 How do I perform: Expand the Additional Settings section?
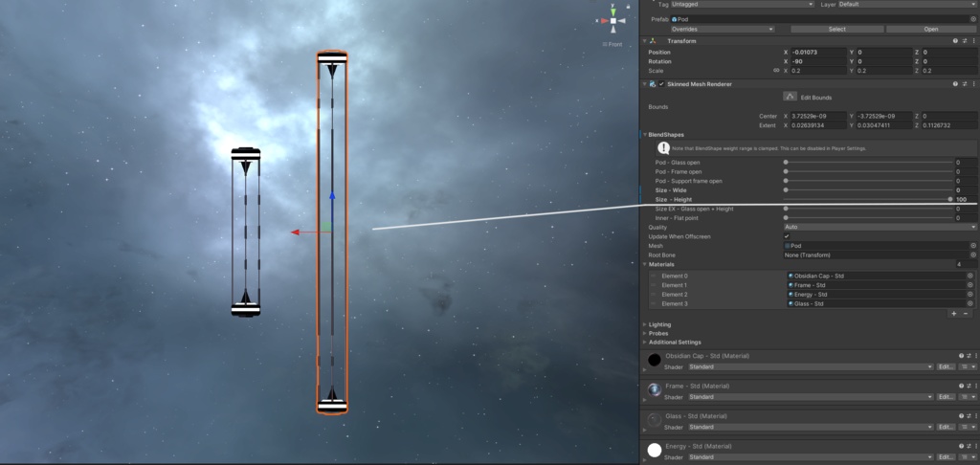[644, 342]
